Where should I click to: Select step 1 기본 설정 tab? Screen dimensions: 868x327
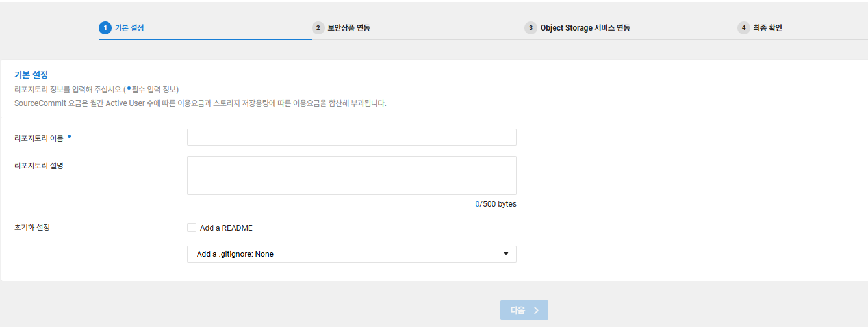121,28
